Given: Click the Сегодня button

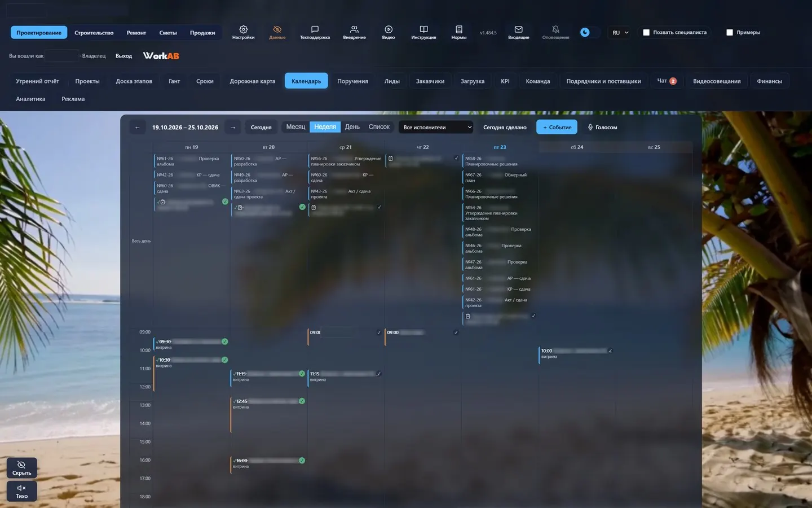Looking at the screenshot, I should tap(261, 128).
